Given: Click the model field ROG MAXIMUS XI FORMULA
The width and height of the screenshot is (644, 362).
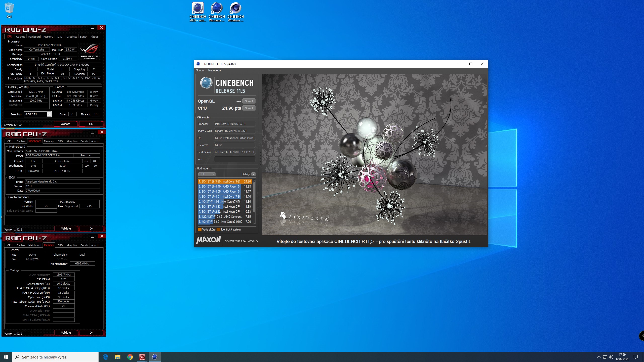Looking at the screenshot, I should pos(49,155).
